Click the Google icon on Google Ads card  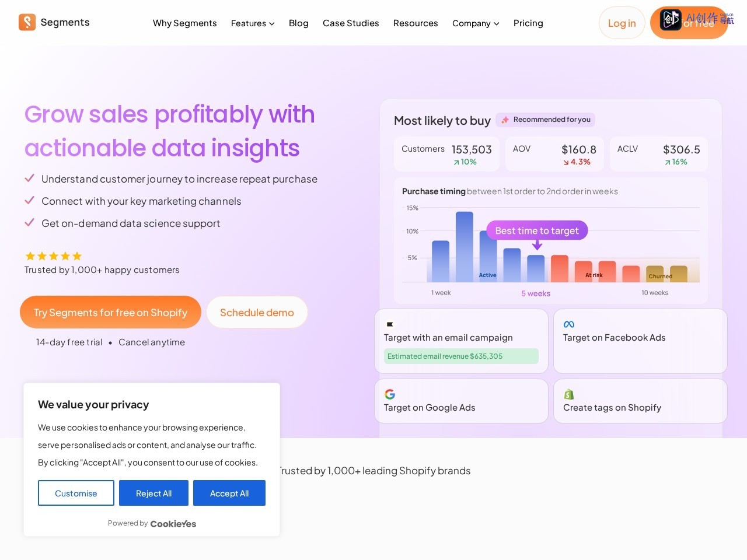pyautogui.click(x=390, y=394)
